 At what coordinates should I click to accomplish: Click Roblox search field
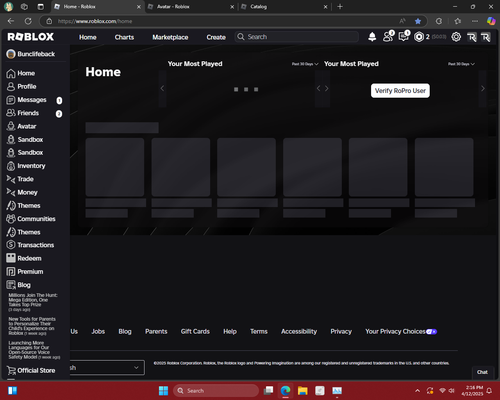(297, 37)
